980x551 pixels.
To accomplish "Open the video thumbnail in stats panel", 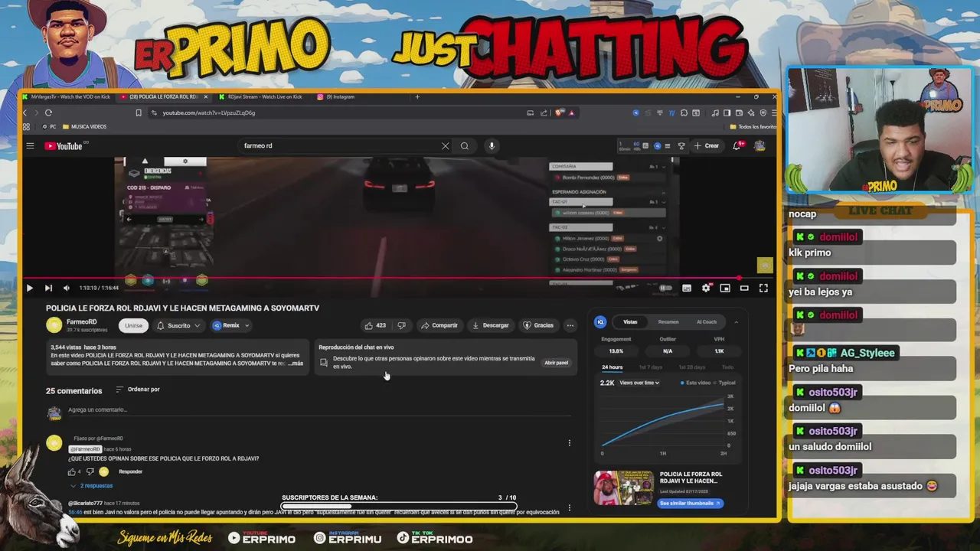I will [x=624, y=488].
